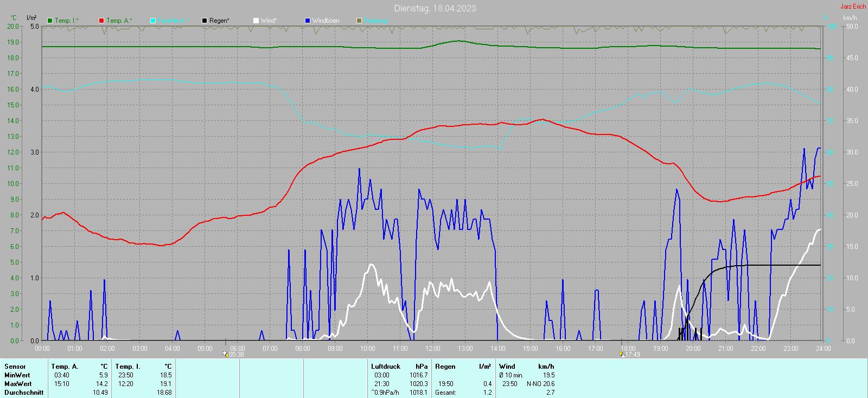
Task: Select the 'Wind*' legend label
Action: click(x=269, y=21)
